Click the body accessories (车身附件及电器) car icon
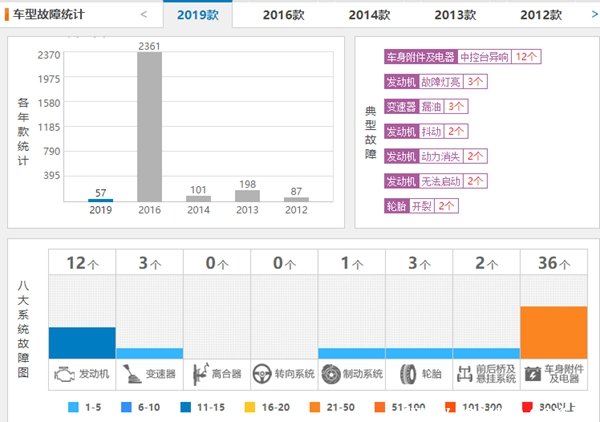Image resolution: width=600 pixels, height=422 pixels. (x=533, y=375)
